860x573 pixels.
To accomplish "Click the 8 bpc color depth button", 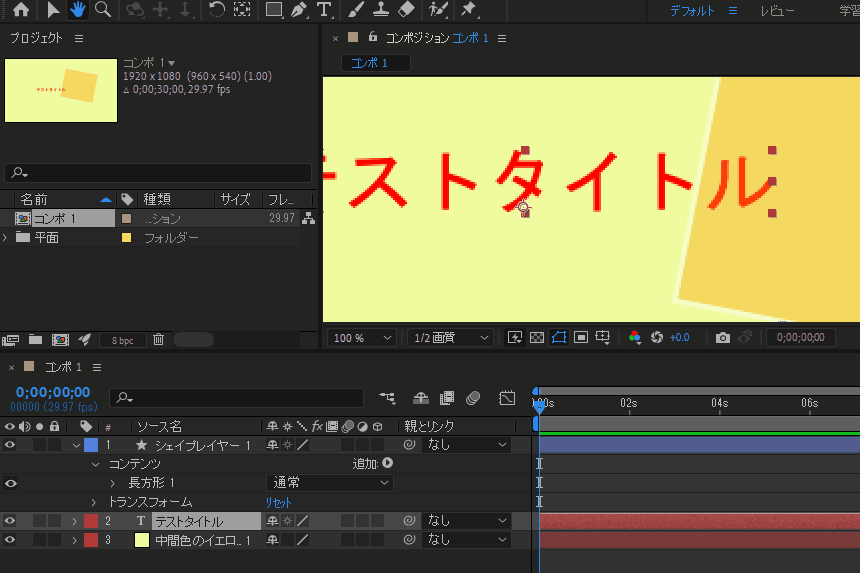I will pos(123,341).
